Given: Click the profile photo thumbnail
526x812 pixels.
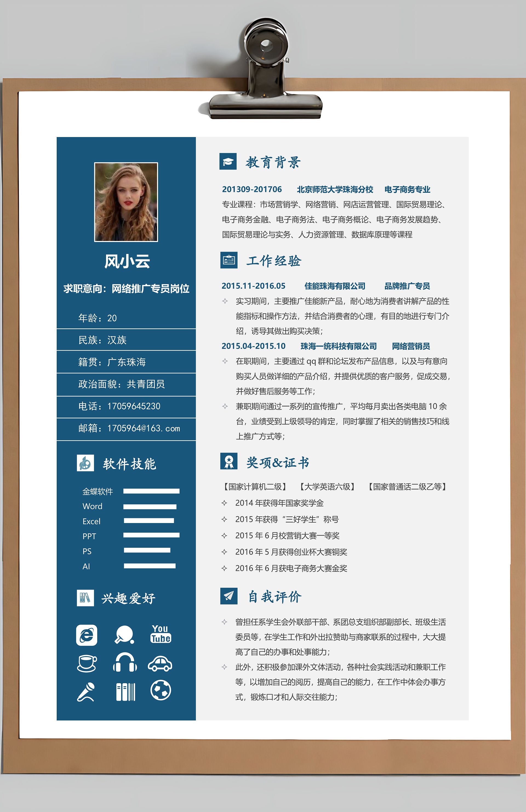Looking at the screenshot, I should [126, 202].
